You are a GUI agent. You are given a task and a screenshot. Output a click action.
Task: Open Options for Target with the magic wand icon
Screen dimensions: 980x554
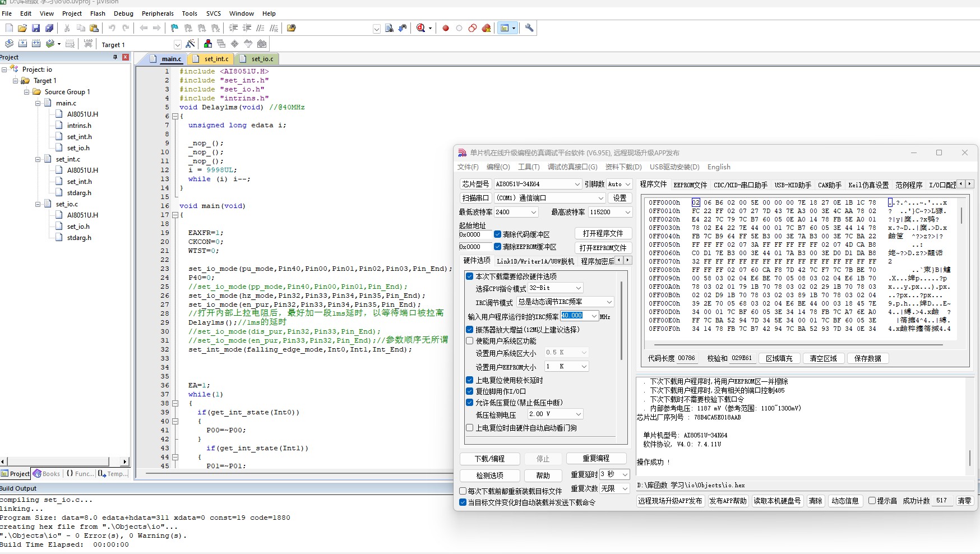191,44
